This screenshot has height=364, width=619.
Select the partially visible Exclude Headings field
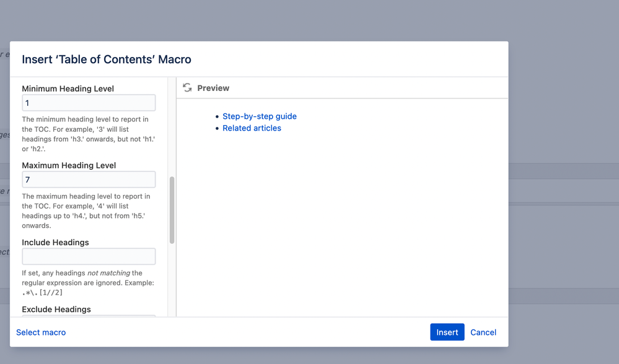pos(89,316)
